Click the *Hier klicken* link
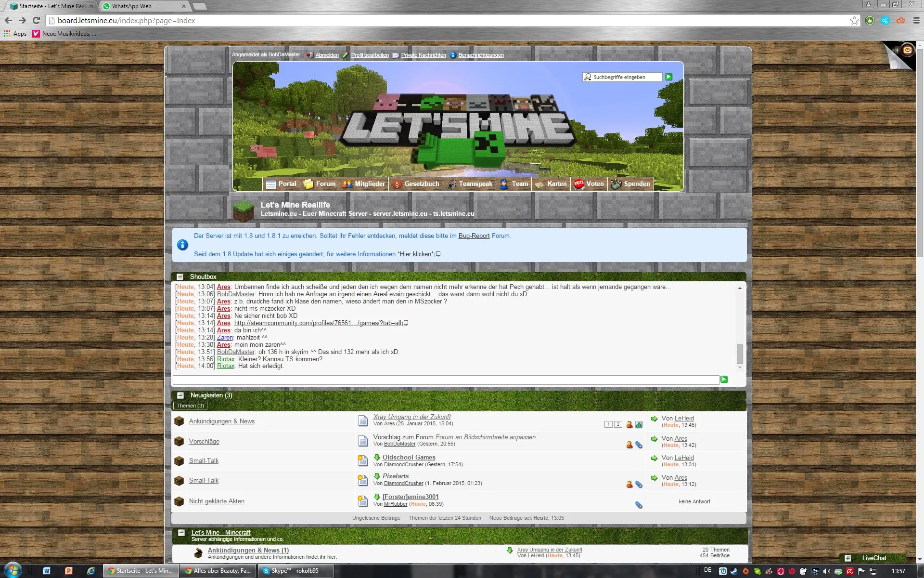 point(415,254)
